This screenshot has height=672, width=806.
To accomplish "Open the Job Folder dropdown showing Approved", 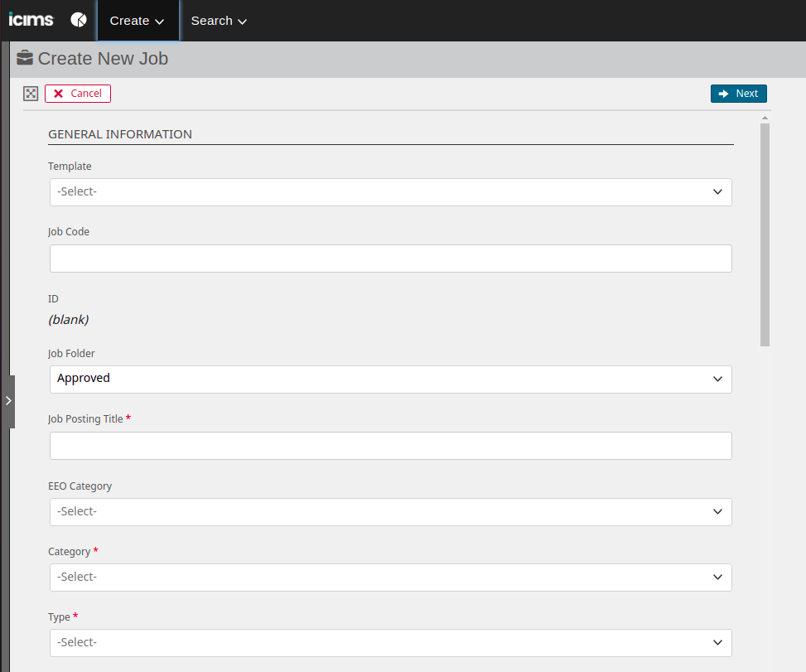I will click(391, 380).
